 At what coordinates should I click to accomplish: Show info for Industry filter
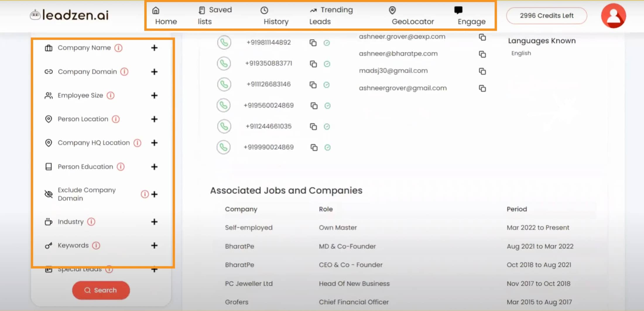(x=91, y=222)
